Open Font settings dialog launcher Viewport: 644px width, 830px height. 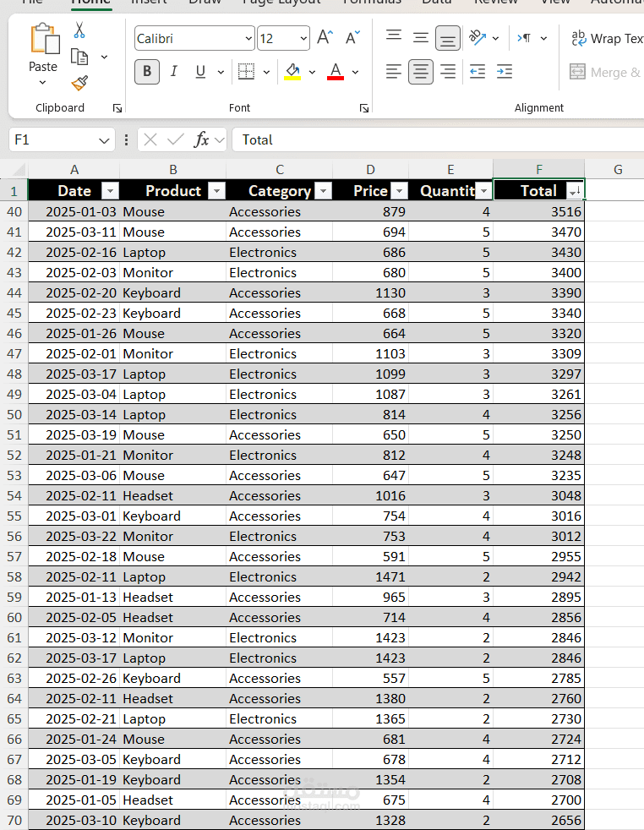pos(364,108)
